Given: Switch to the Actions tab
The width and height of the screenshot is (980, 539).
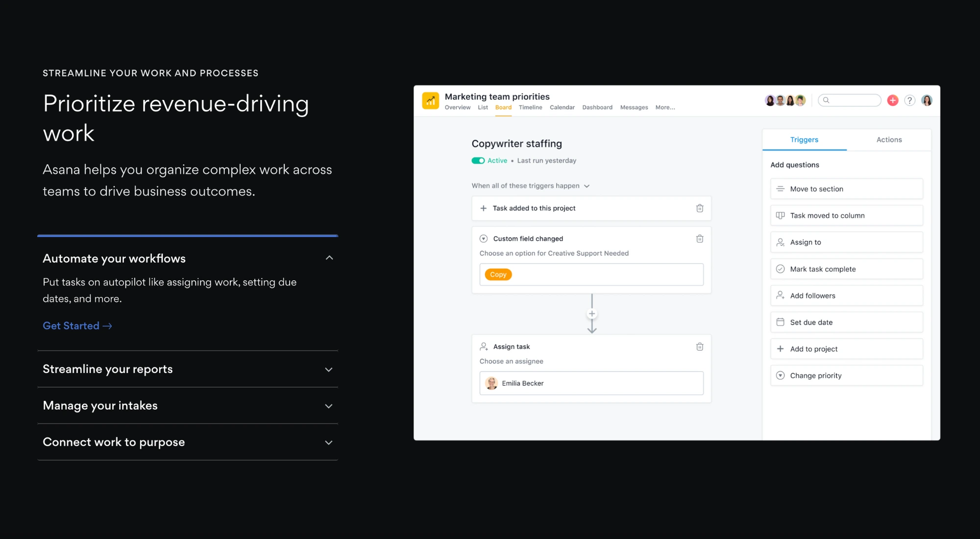Looking at the screenshot, I should pyautogui.click(x=888, y=139).
